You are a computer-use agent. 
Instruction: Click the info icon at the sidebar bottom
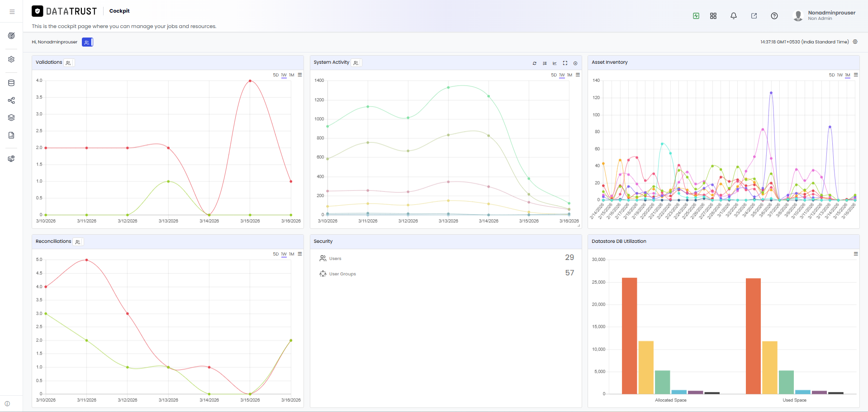7,404
